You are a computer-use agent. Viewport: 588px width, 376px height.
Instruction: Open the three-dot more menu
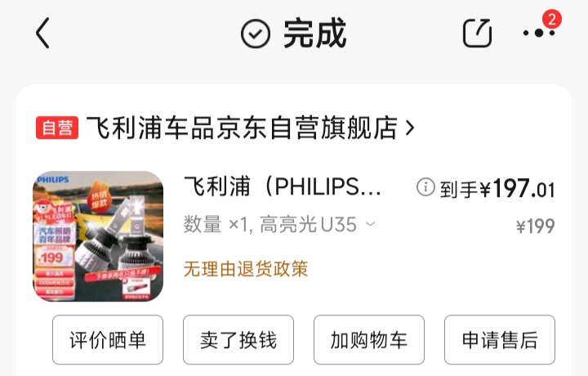(539, 34)
